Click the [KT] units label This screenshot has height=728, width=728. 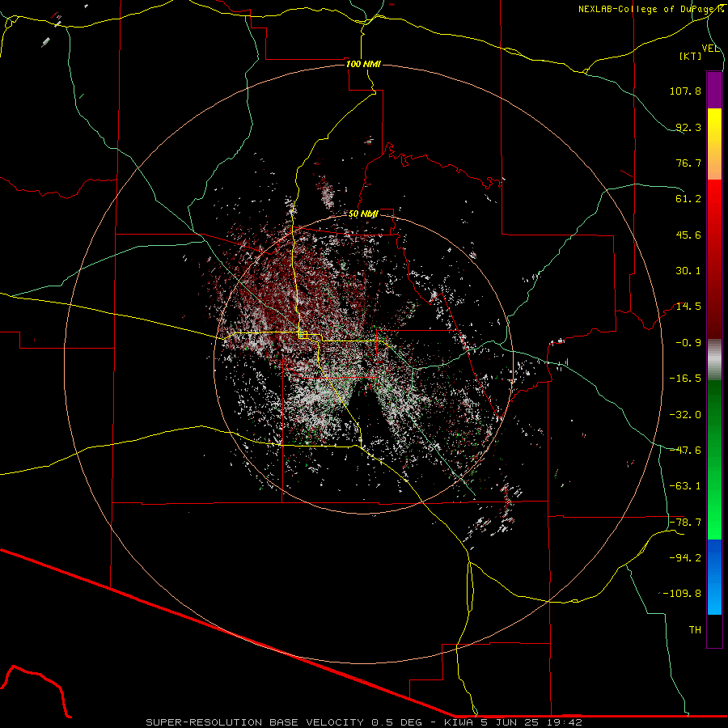(691, 56)
